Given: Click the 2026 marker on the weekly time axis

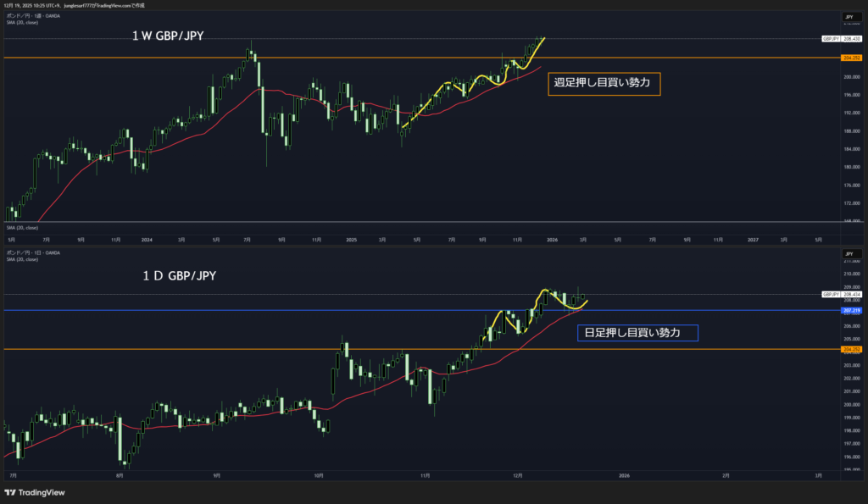Looking at the screenshot, I should tap(550, 240).
